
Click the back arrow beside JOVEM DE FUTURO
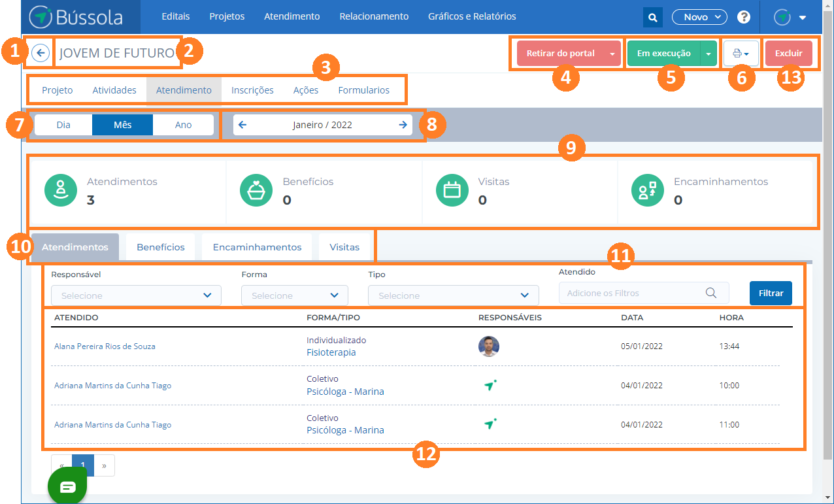pos(41,54)
